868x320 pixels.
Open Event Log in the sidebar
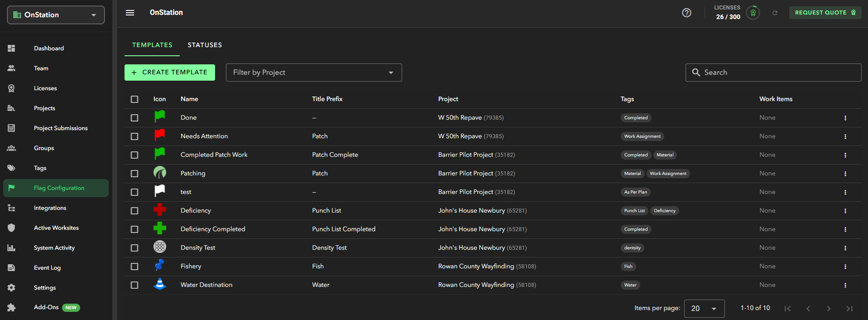coord(56,267)
